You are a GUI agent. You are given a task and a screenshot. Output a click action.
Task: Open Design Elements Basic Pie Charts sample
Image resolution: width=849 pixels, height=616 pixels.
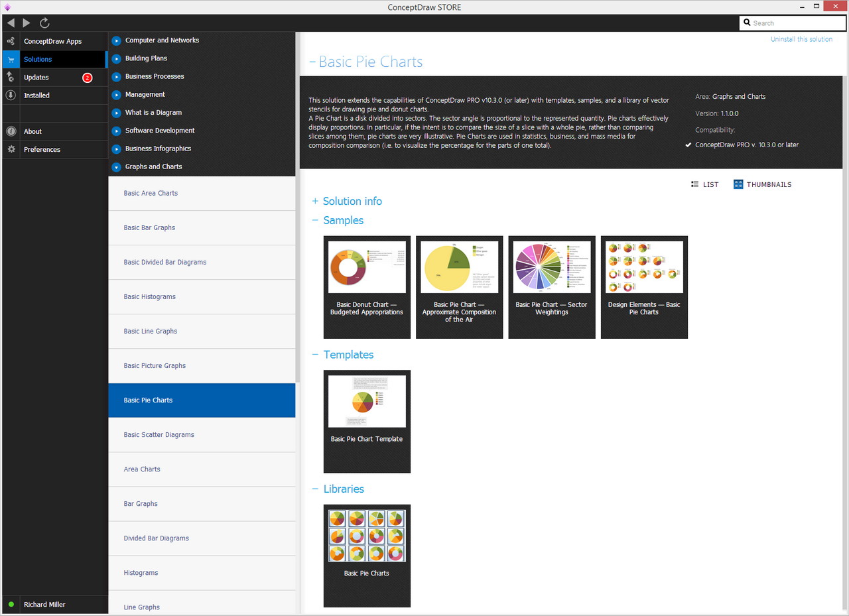tap(645, 287)
